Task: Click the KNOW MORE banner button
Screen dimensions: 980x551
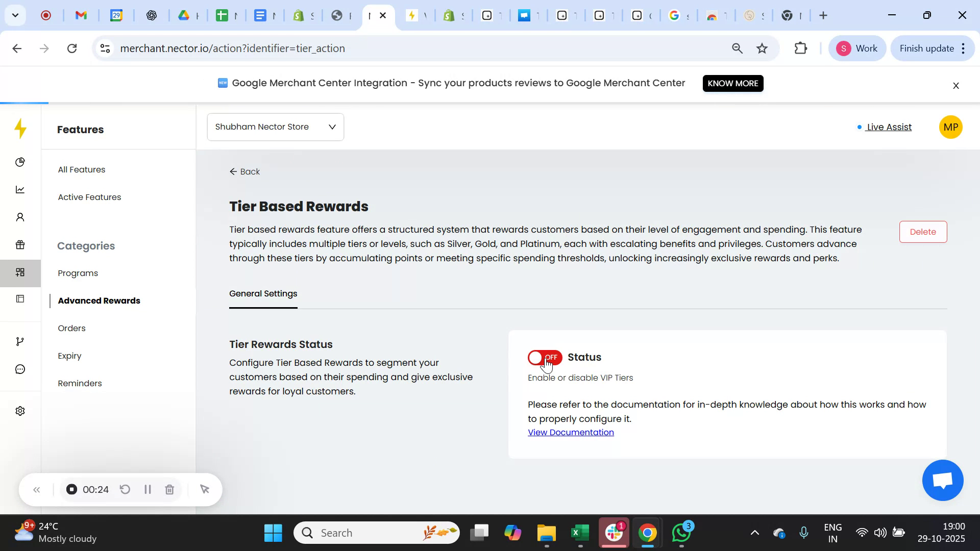Action: 733,83
